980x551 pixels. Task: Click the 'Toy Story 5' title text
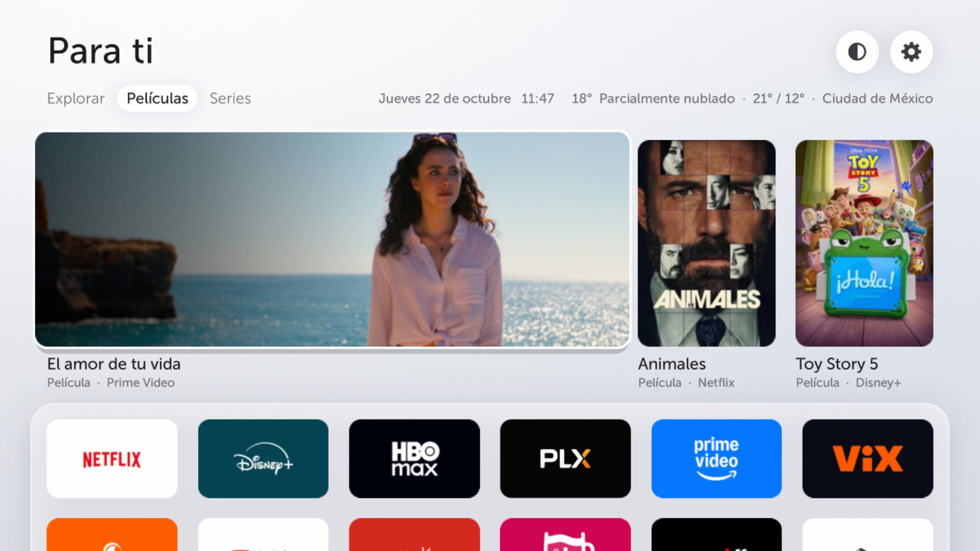point(837,364)
